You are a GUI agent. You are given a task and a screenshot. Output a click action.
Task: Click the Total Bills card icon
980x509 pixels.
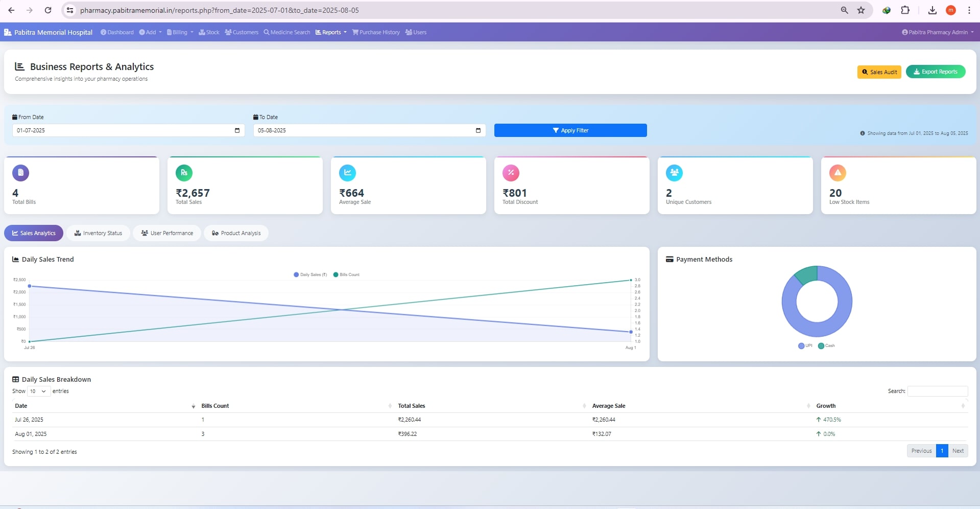tap(20, 173)
